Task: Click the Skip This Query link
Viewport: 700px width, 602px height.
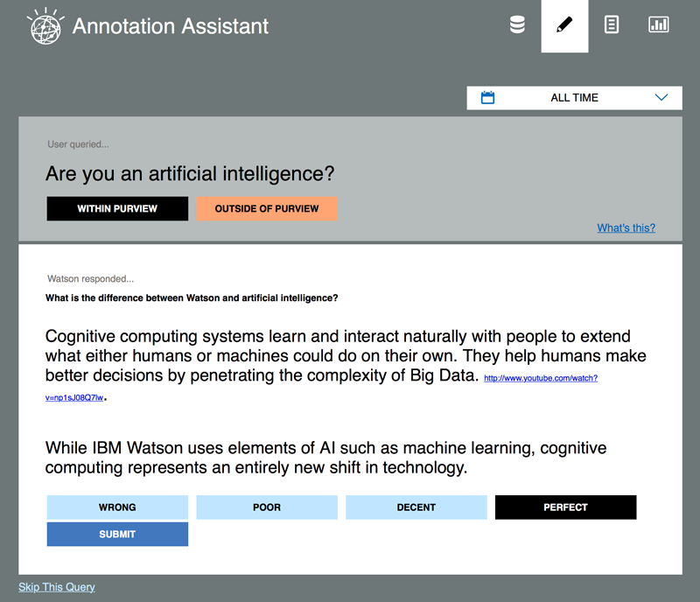Action: coord(57,587)
